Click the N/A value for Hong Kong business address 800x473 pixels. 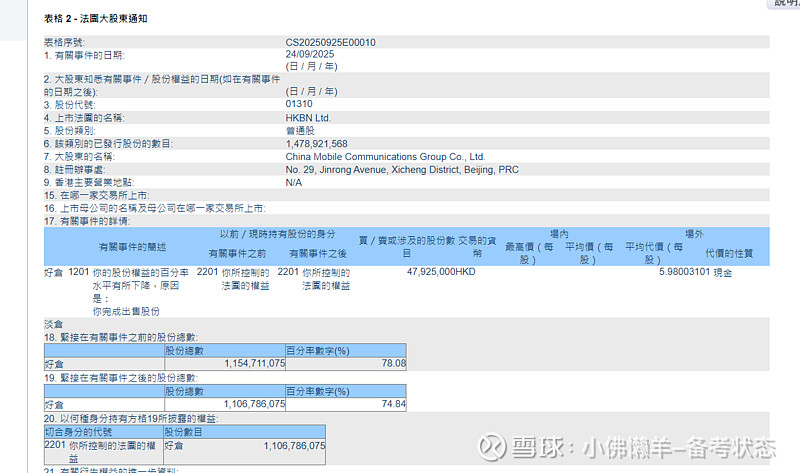coord(293,183)
